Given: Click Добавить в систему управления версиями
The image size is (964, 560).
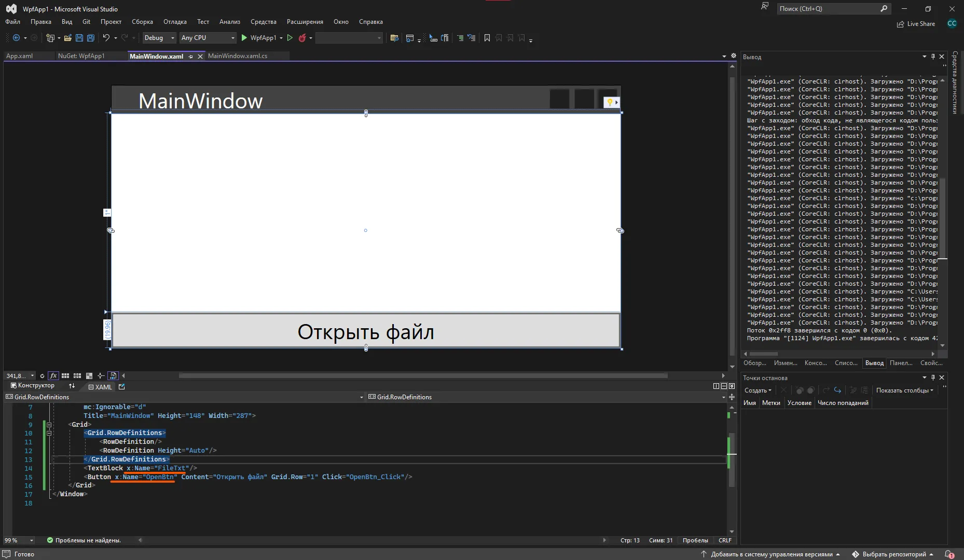Looking at the screenshot, I should point(772,554).
